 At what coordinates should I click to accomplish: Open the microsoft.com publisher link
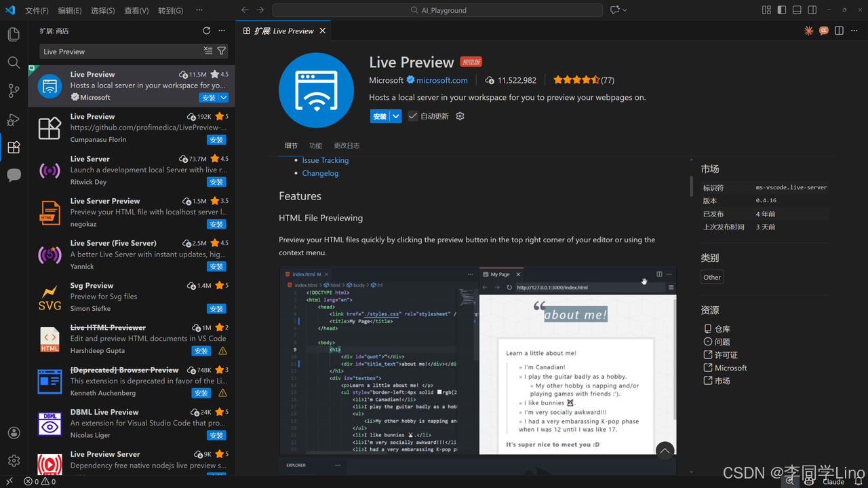441,80
